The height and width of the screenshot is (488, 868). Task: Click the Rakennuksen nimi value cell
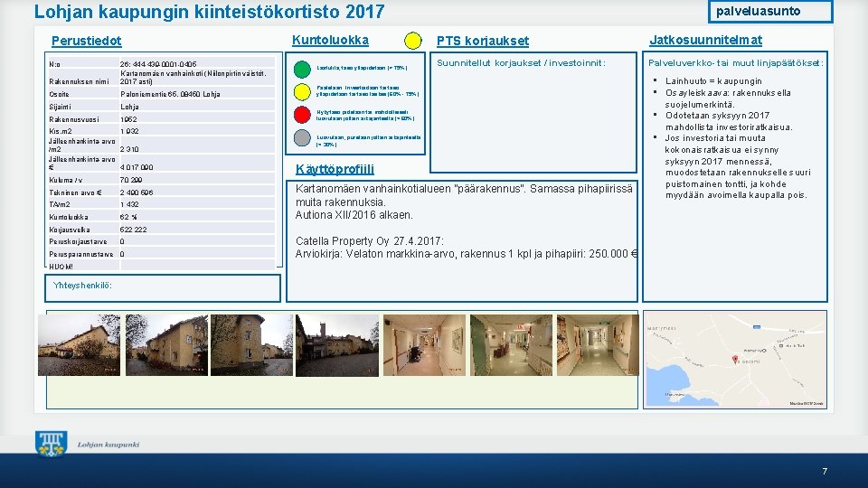click(197, 78)
